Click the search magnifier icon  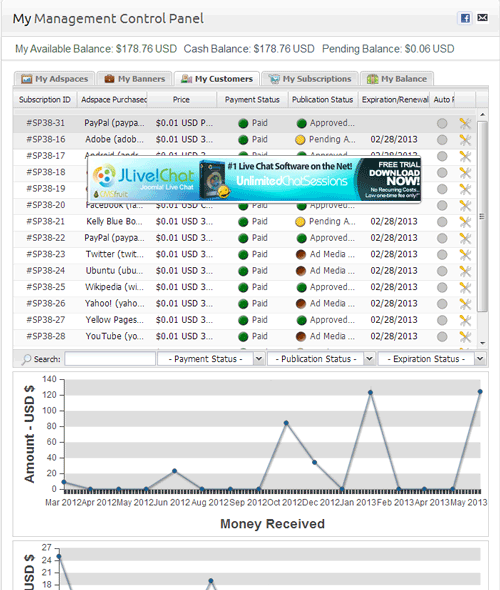pyautogui.click(x=26, y=359)
